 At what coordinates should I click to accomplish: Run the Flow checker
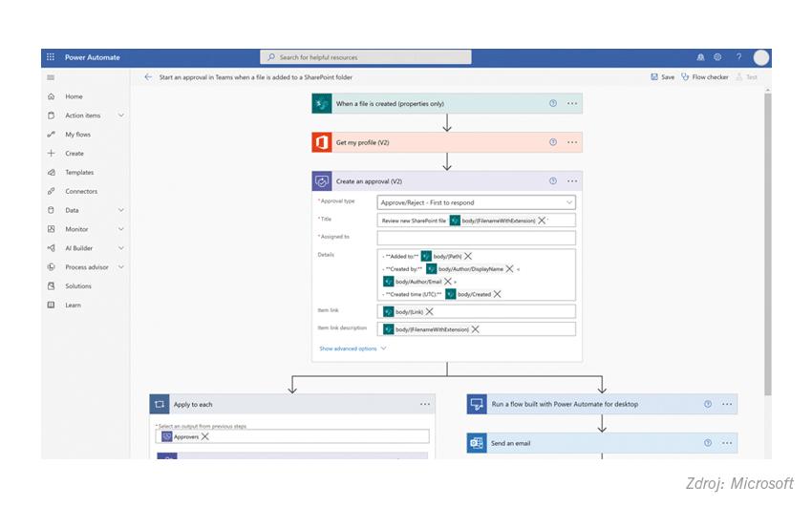704,77
